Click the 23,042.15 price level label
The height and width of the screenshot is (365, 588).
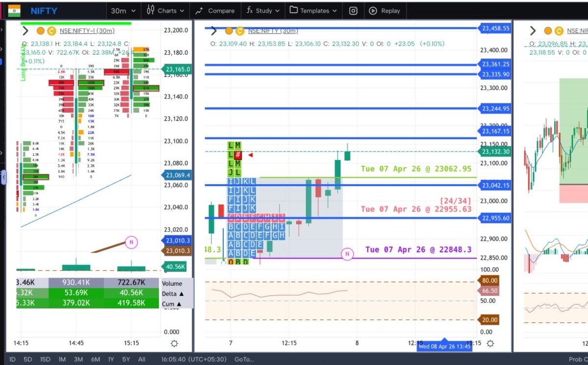pos(495,185)
